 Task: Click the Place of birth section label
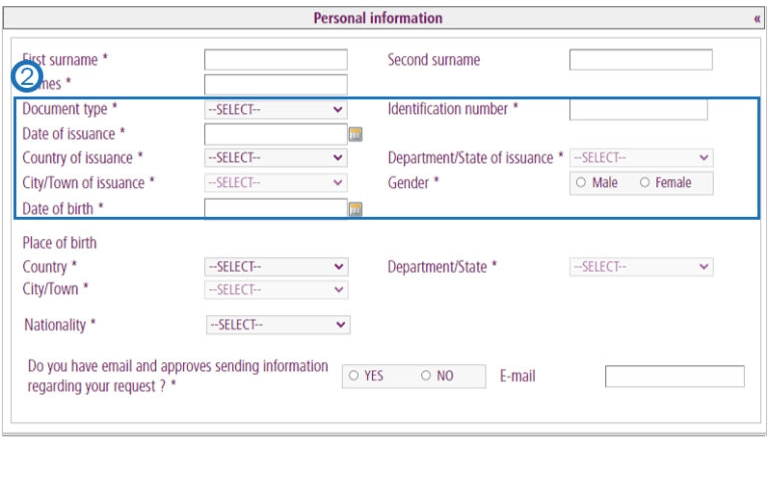[x=60, y=243]
